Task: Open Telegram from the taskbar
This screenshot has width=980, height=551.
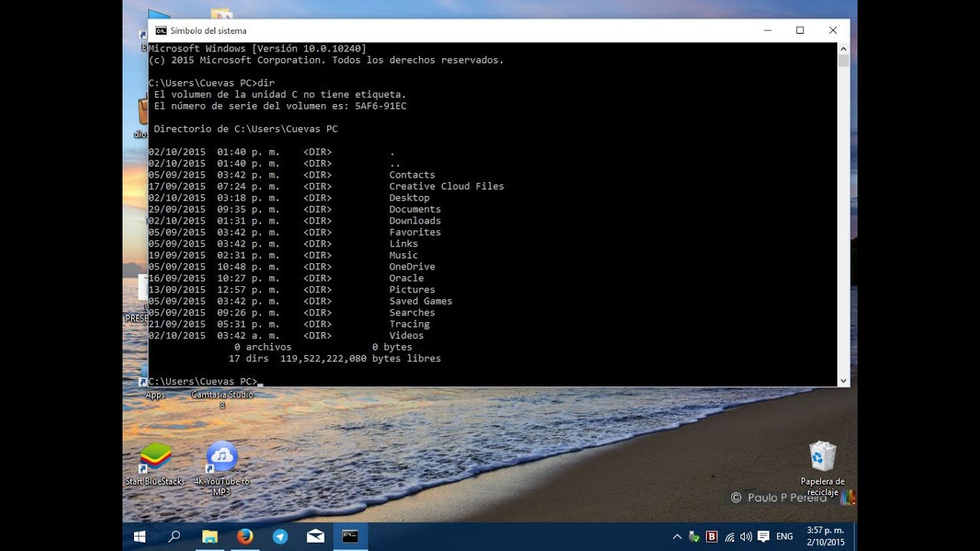Action: 280,536
